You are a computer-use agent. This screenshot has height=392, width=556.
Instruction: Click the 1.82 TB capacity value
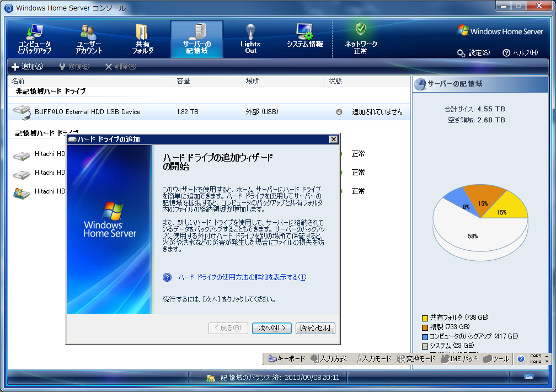click(187, 112)
